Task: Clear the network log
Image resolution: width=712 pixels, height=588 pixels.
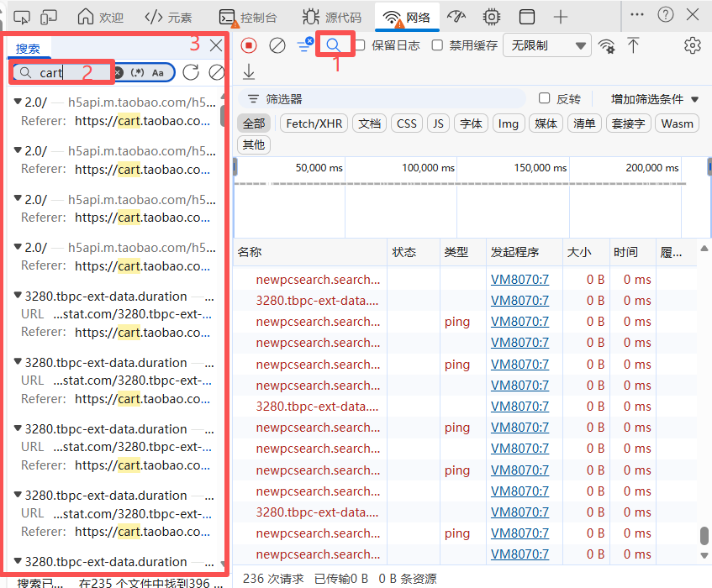Action: (x=277, y=45)
